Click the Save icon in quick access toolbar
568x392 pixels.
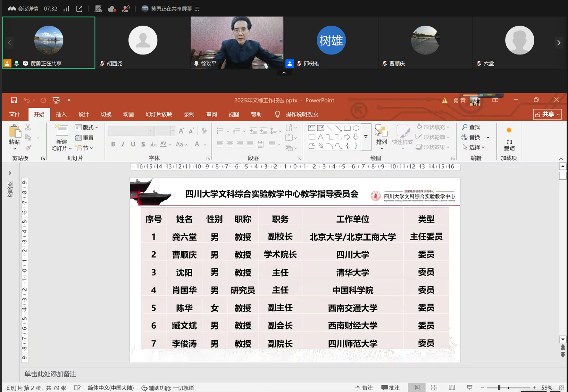coord(14,100)
